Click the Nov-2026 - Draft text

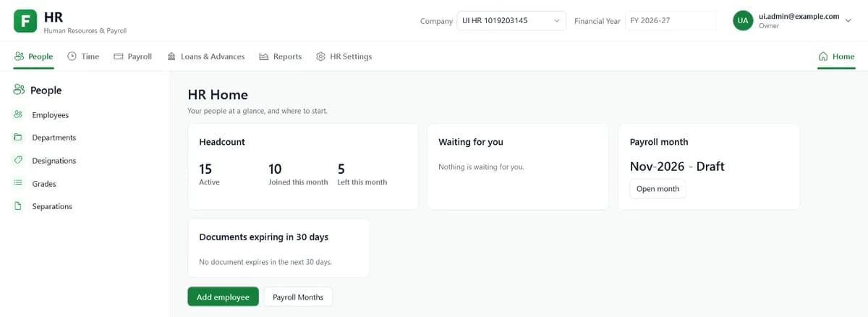click(677, 166)
